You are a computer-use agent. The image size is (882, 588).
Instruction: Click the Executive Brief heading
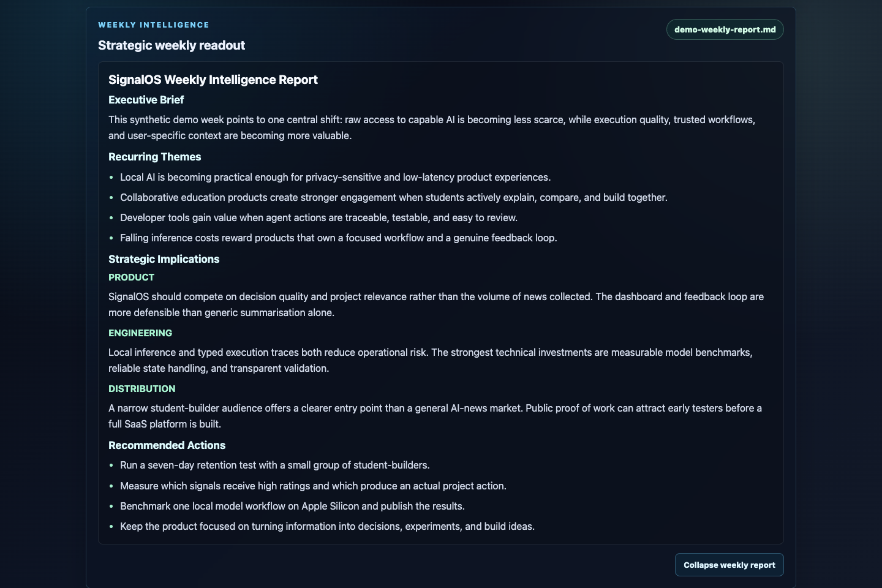point(146,100)
